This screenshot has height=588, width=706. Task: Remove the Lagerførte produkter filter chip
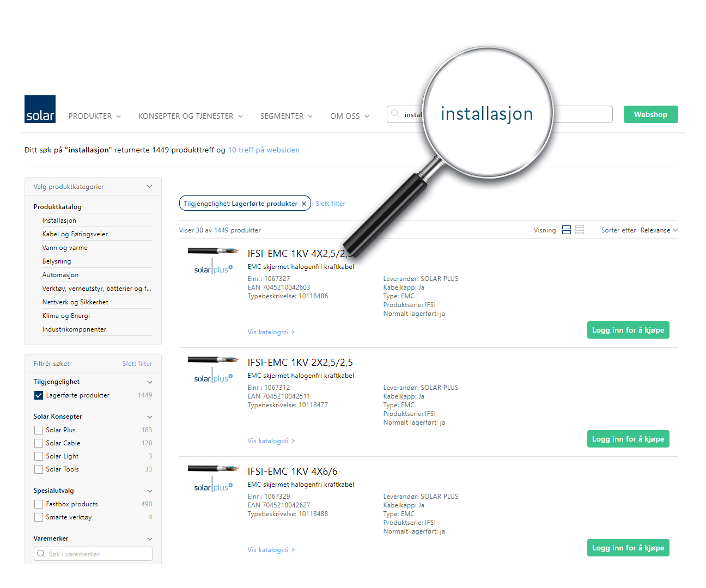click(x=304, y=204)
